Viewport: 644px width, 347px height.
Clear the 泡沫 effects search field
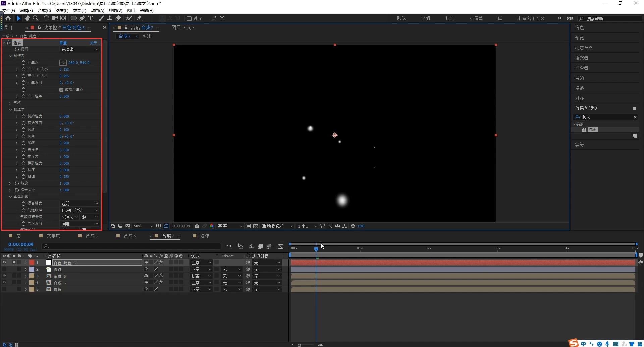[x=635, y=117]
